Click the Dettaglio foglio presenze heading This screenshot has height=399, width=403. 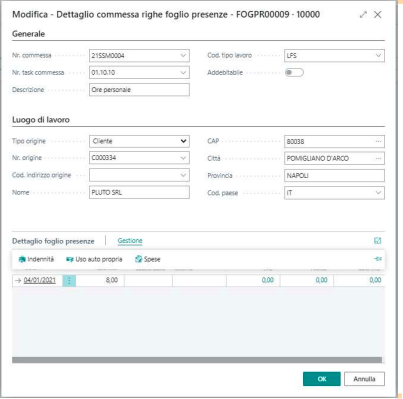pyautogui.click(x=53, y=241)
